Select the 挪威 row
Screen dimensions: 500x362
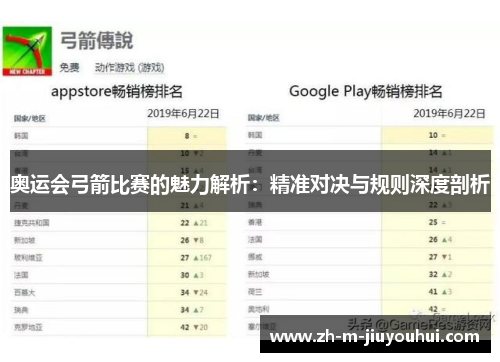pyautogui.click(x=370, y=257)
